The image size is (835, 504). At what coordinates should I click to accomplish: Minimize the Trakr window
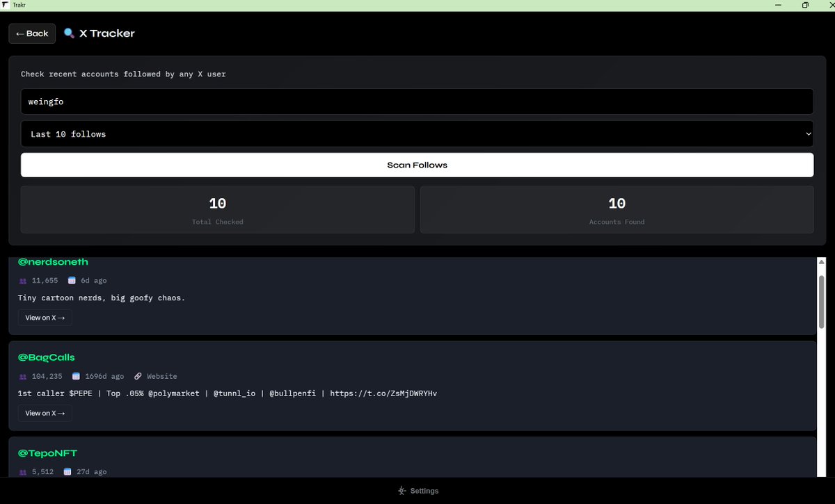coord(777,5)
